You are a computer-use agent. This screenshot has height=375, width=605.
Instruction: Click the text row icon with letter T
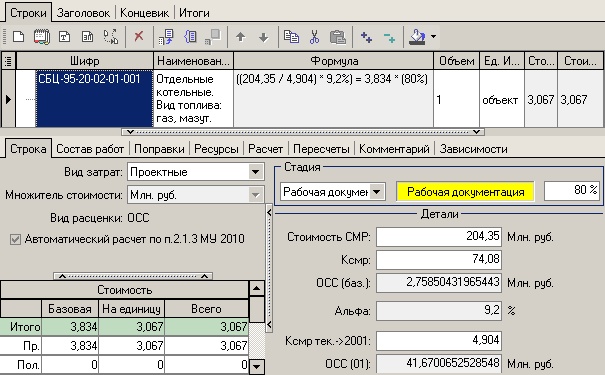(x=64, y=37)
